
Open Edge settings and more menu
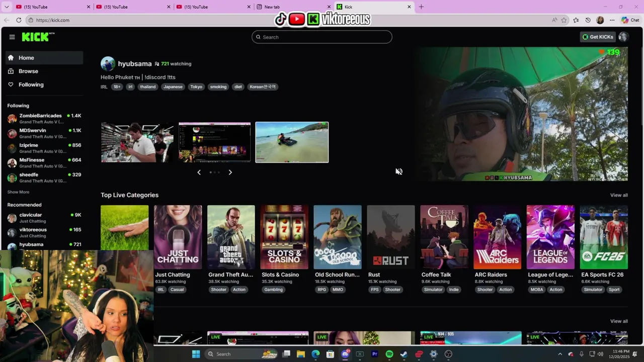click(x=612, y=20)
